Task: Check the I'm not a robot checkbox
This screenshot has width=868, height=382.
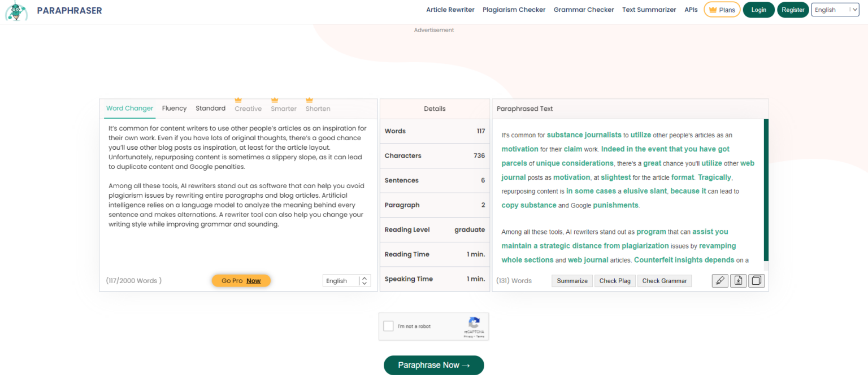Action: pyautogui.click(x=388, y=326)
